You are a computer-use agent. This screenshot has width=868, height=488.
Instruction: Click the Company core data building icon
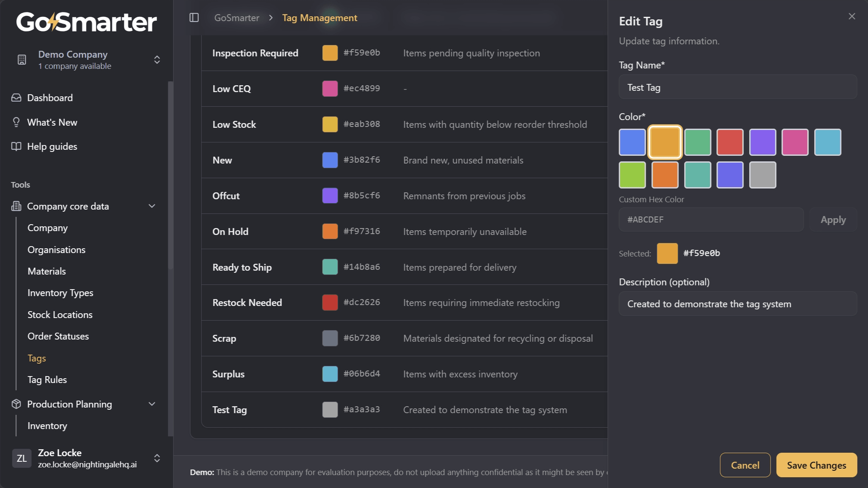tap(16, 206)
